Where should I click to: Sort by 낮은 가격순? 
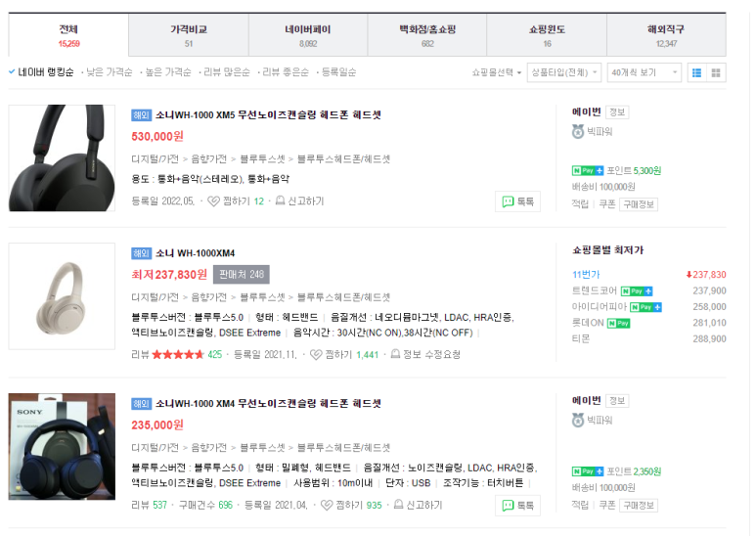tap(110, 72)
